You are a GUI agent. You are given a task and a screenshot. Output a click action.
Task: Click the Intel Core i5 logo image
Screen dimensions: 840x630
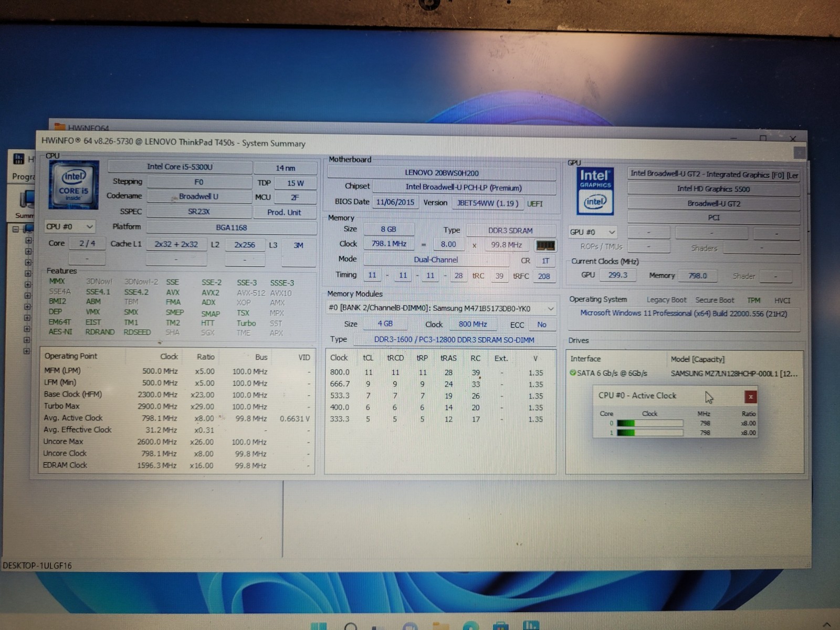(x=74, y=185)
